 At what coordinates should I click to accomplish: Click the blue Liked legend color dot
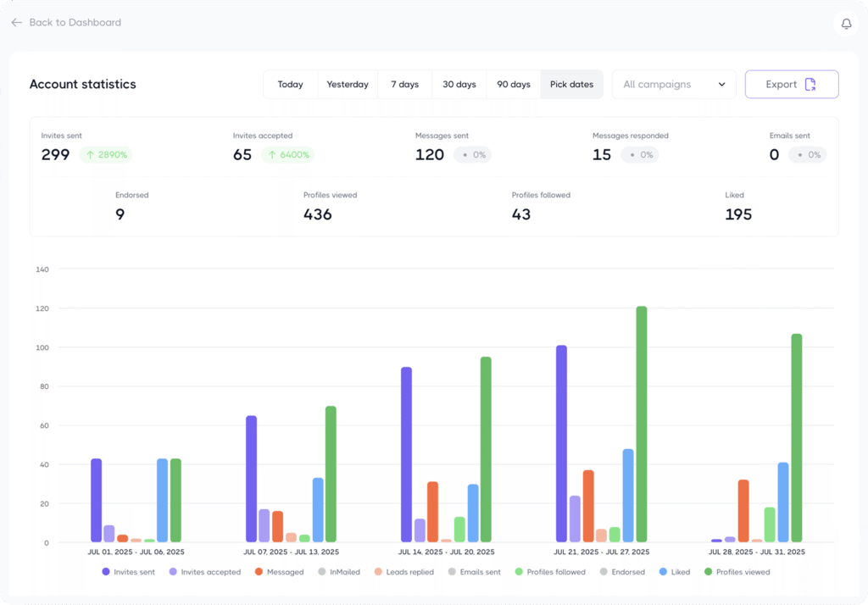tap(662, 572)
